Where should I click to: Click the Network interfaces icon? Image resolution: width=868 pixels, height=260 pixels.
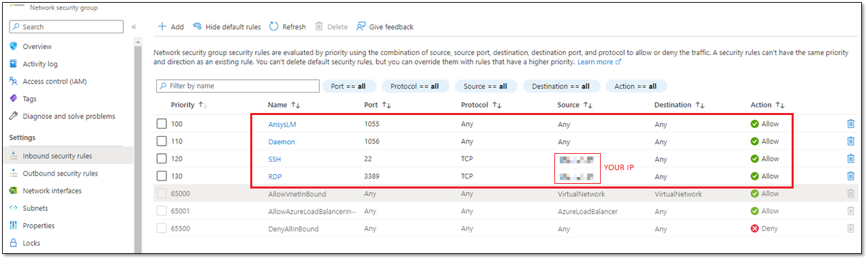point(13,191)
